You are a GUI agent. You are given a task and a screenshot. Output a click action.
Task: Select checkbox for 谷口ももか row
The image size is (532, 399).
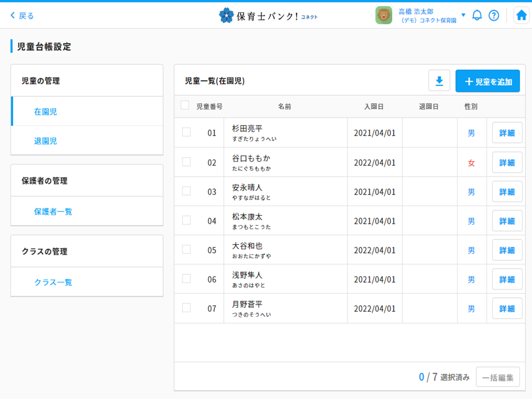click(x=186, y=162)
